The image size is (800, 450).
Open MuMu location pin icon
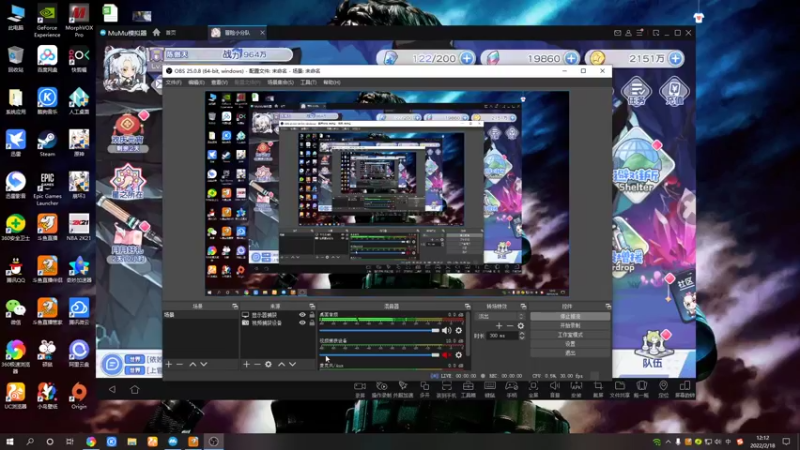pyautogui.click(x=663, y=389)
